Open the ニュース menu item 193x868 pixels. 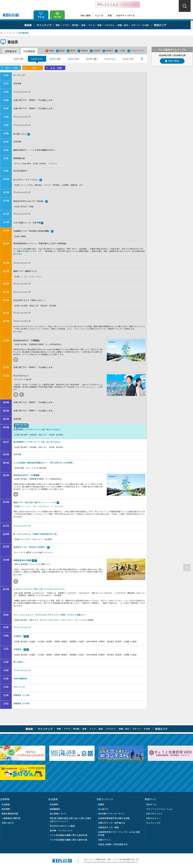tap(99, 15)
